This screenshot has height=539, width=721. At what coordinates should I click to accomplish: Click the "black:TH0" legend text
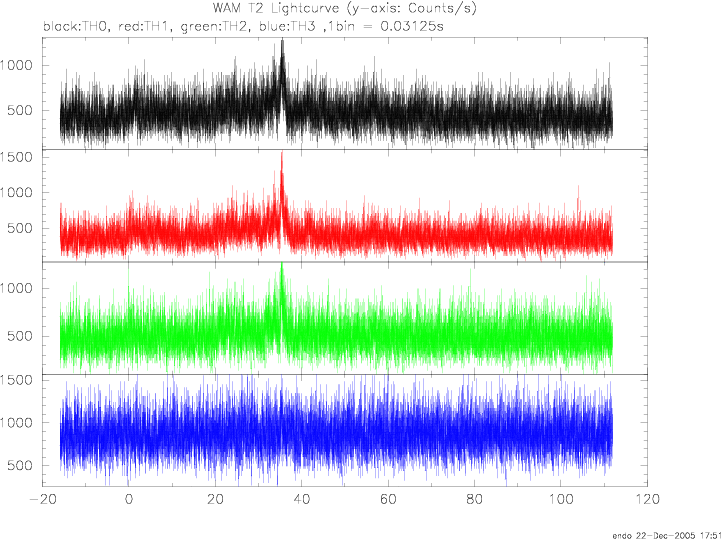tap(76, 26)
